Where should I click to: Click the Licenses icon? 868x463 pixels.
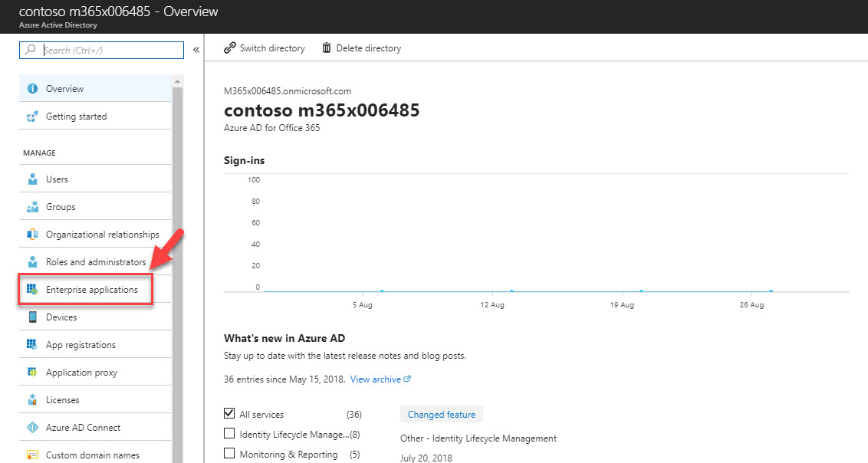point(32,400)
